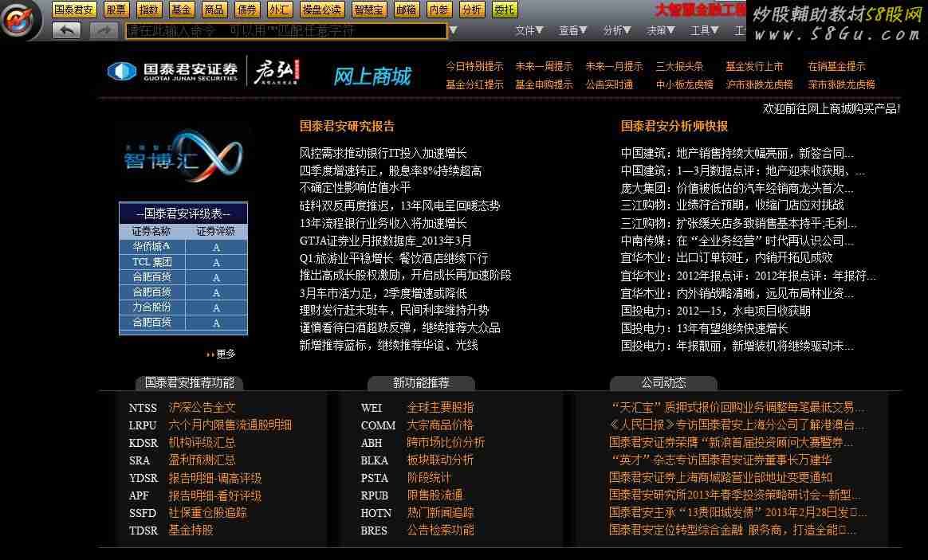This screenshot has height=560, width=928.
Task: Switch to the 国泰君安 tab
Action: tap(74, 10)
